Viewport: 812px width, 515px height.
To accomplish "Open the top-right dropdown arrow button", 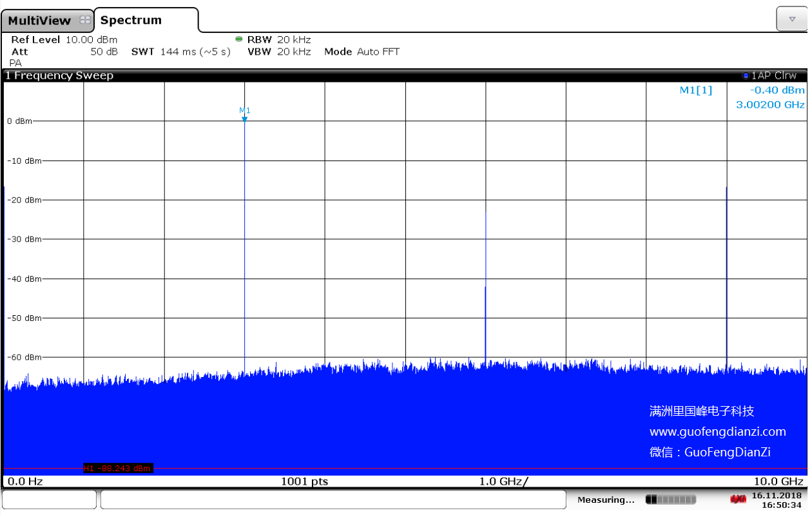I will coord(791,19).
